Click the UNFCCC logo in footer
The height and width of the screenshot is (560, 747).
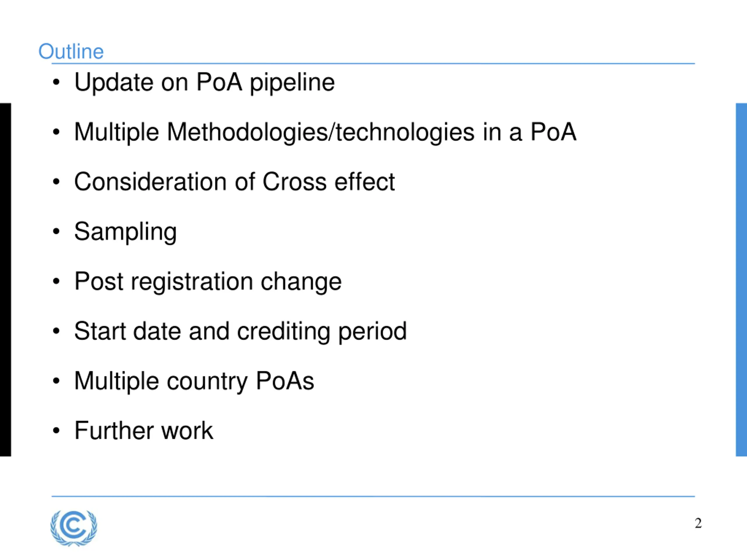[74, 528]
